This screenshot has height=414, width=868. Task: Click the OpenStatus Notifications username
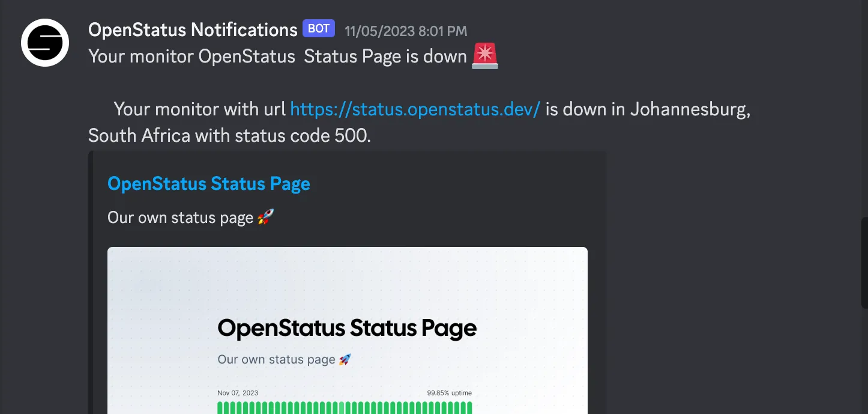[x=192, y=29]
